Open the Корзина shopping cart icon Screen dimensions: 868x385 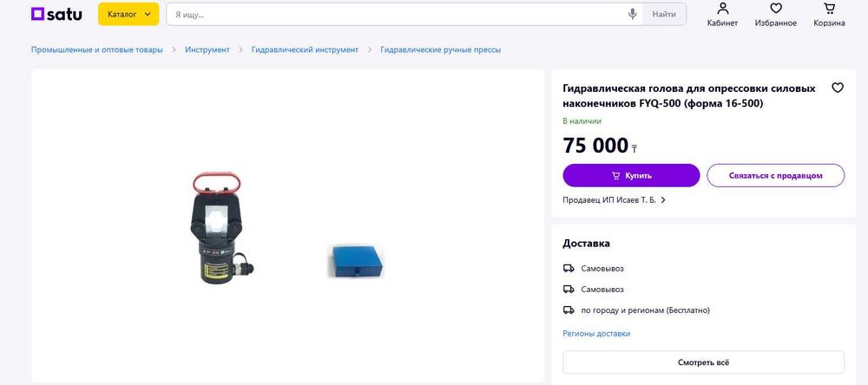pos(829,15)
